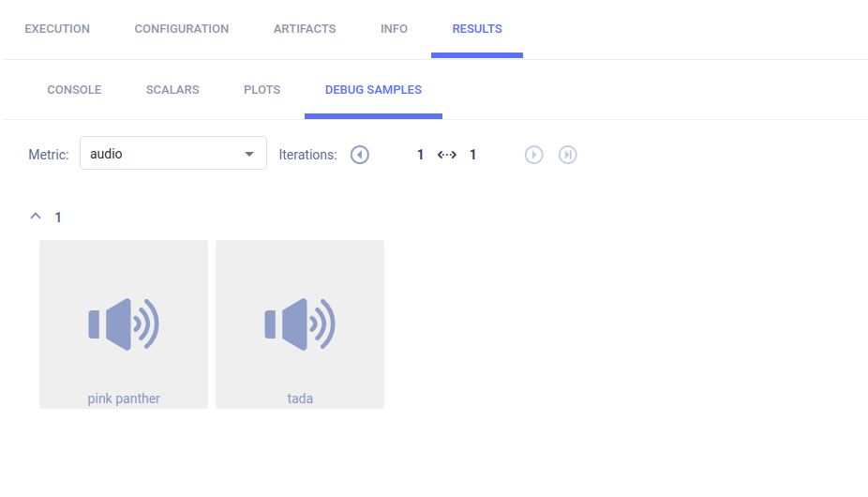Show the Console sub-tab
Screen dimensions: 868x497
(74, 90)
